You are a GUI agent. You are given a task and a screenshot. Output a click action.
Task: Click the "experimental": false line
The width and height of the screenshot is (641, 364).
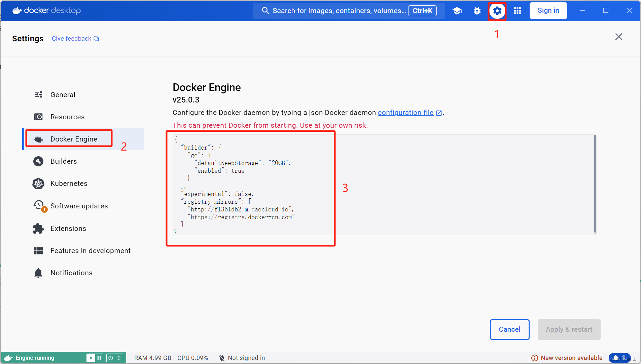coord(217,194)
